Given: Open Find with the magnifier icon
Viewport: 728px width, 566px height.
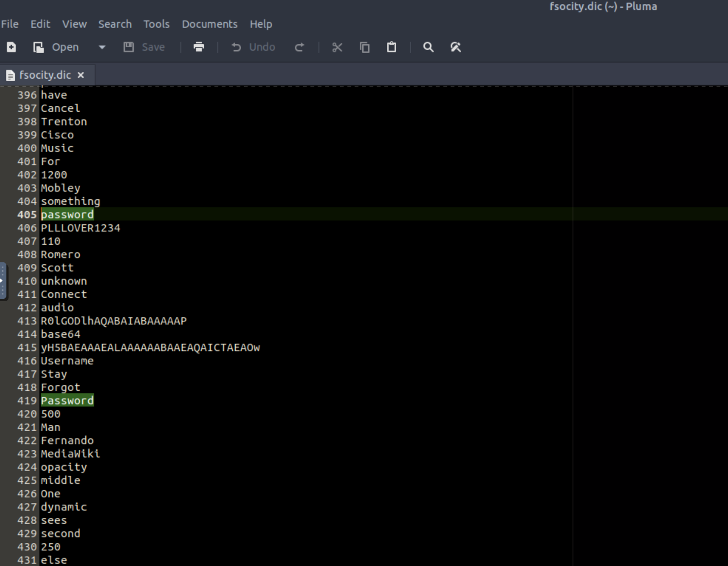Looking at the screenshot, I should tap(428, 47).
